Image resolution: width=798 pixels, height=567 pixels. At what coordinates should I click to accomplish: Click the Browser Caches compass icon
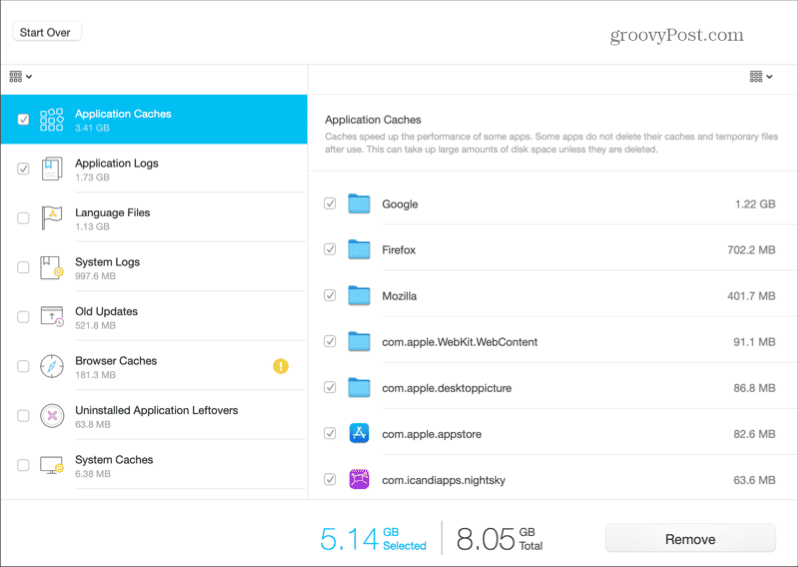click(52, 366)
